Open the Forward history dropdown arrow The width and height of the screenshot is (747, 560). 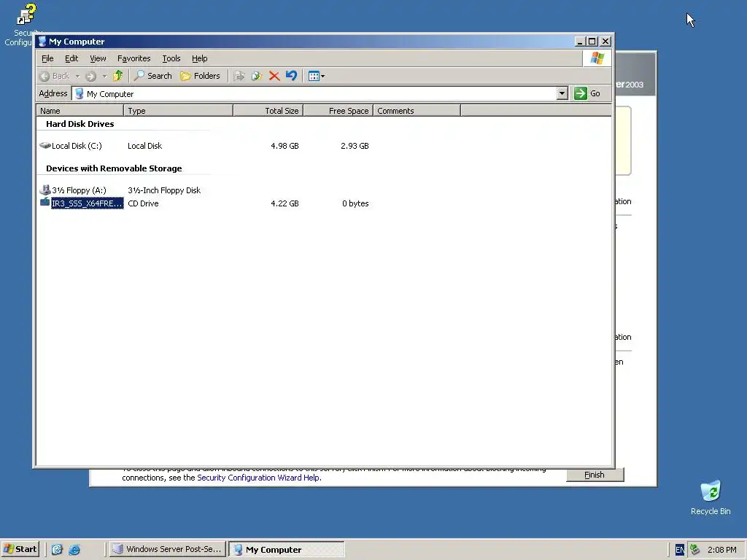click(104, 76)
